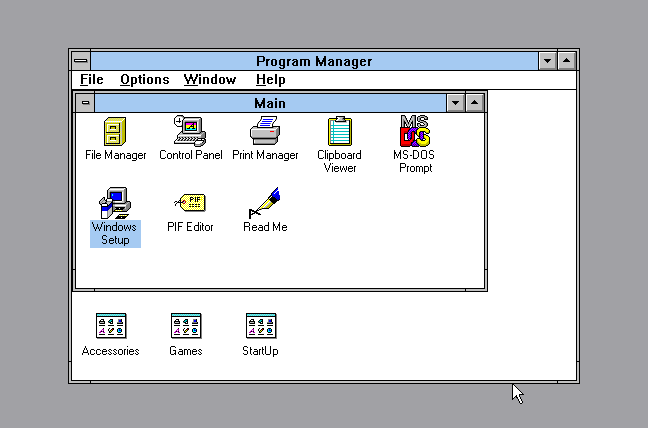Select the Print Manager printer icon
Image resolution: width=648 pixels, height=428 pixels.
coord(265,131)
